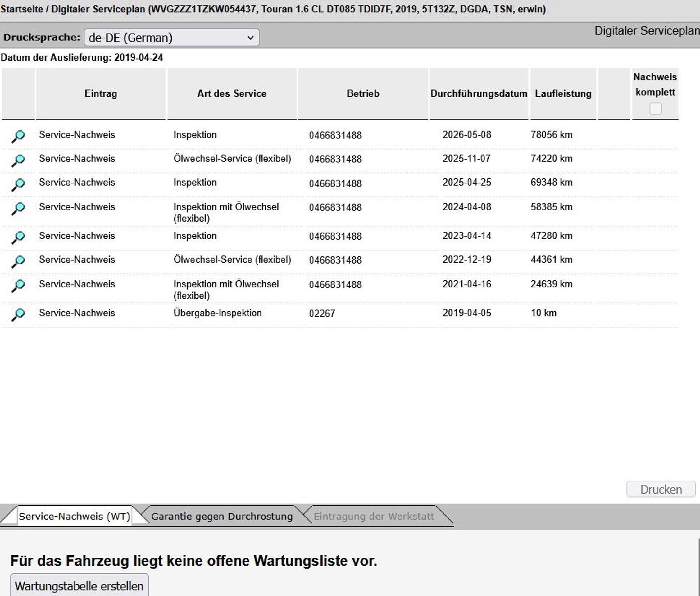Select the date 2025-11-07
This screenshot has width=700, height=596.
(466, 159)
